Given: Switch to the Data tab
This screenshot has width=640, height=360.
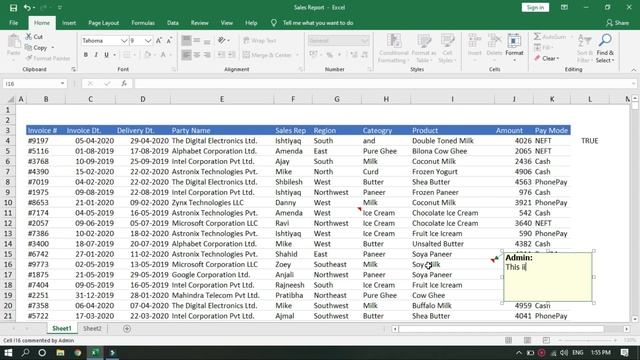Looking at the screenshot, I should point(173,23).
